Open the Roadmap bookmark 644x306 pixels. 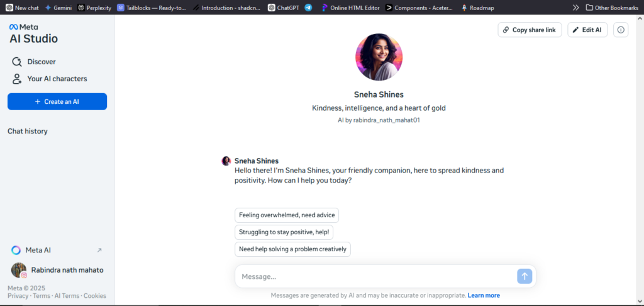click(x=477, y=8)
